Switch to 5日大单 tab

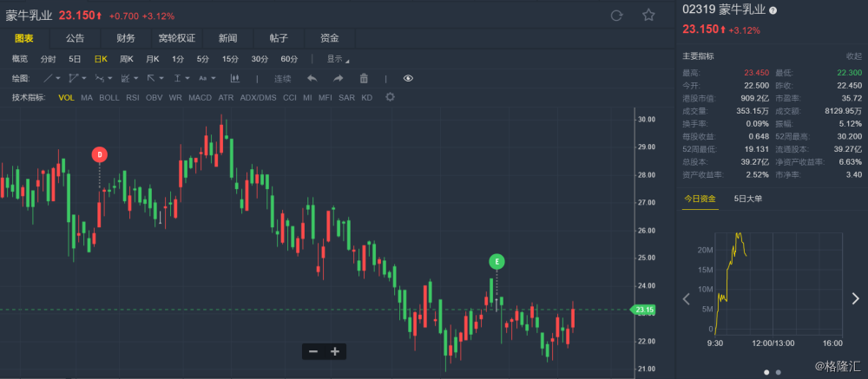coord(748,199)
